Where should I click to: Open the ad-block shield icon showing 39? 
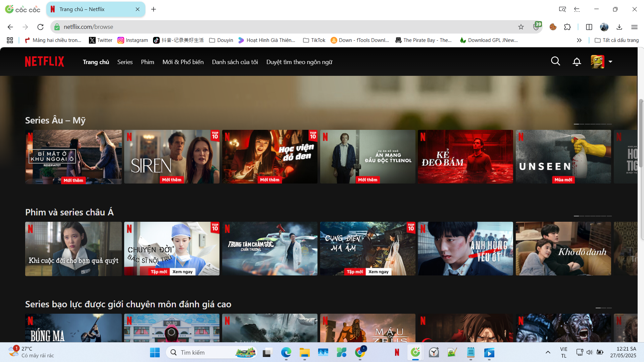(537, 26)
